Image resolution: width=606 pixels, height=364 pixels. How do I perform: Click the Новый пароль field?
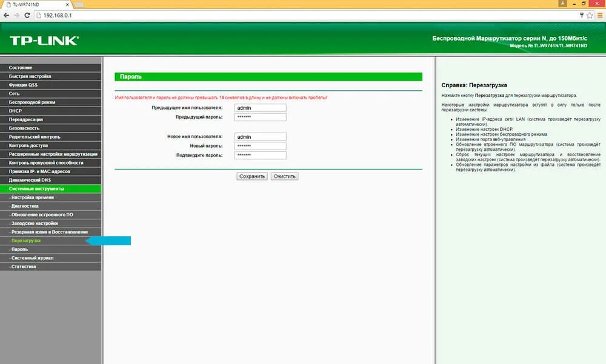(260, 146)
